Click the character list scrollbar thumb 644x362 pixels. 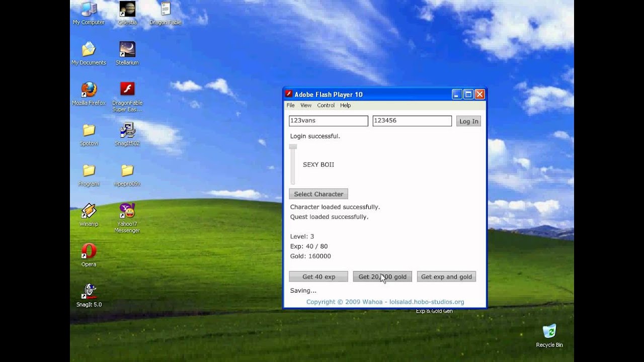[293, 147]
